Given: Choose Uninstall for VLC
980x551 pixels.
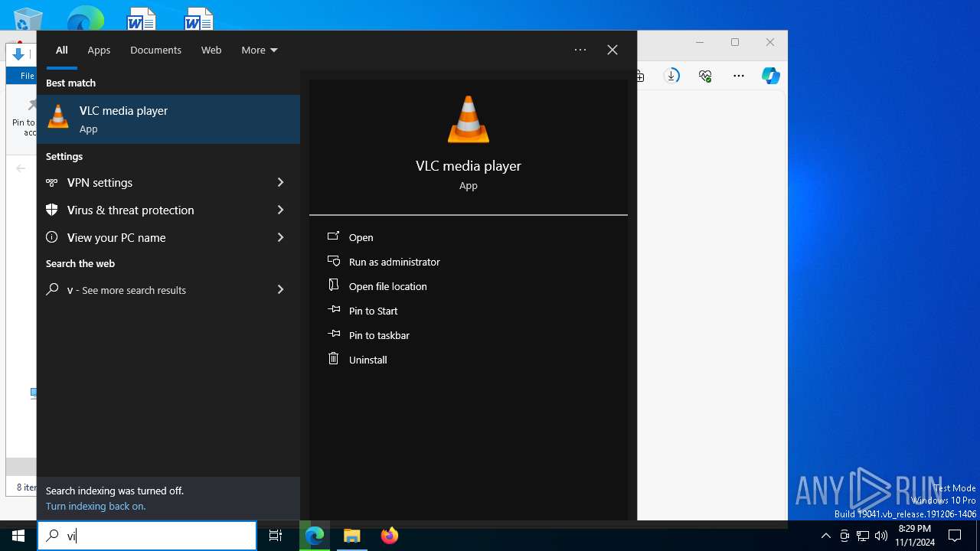Looking at the screenshot, I should tap(367, 360).
